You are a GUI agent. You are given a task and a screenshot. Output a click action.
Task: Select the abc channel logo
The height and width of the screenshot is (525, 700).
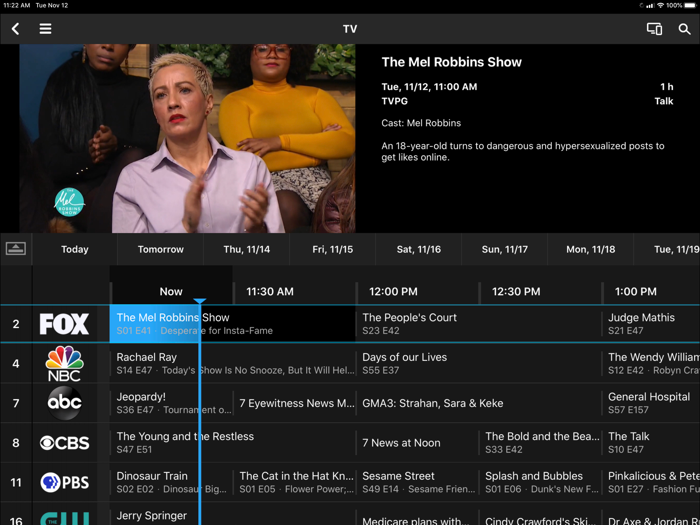pos(64,403)
